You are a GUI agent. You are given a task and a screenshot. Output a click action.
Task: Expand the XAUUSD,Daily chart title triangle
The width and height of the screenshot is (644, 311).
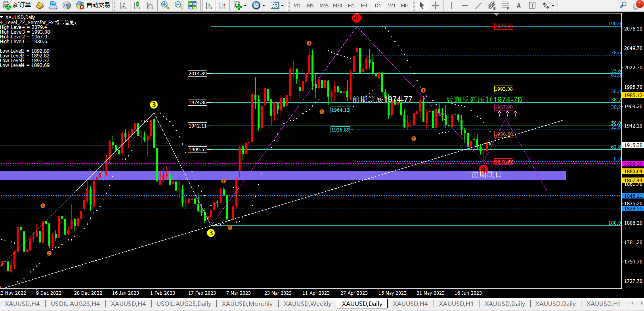coord(2,17)
